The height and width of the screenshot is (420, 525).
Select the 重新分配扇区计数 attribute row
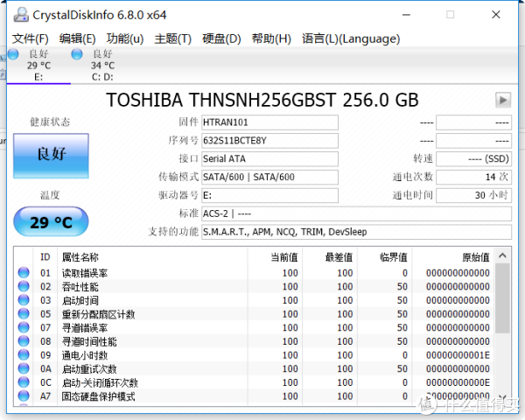(255, 314)
